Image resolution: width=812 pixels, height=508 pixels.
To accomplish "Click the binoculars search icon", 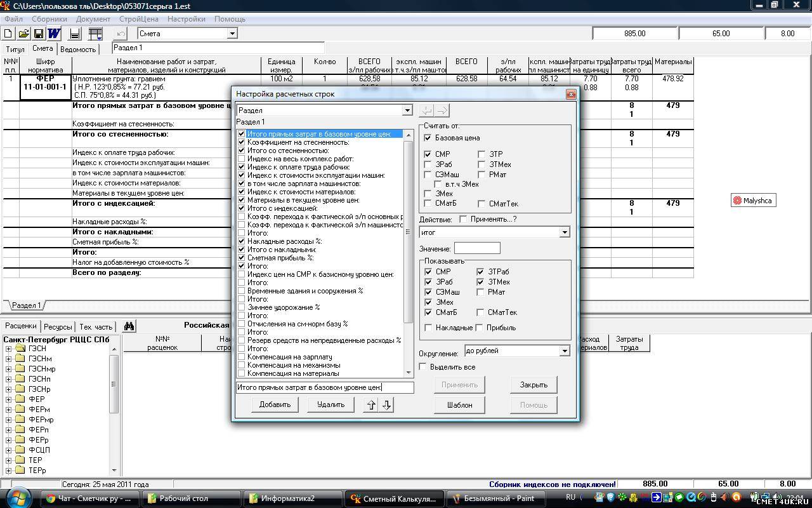I will pos(129,326).
